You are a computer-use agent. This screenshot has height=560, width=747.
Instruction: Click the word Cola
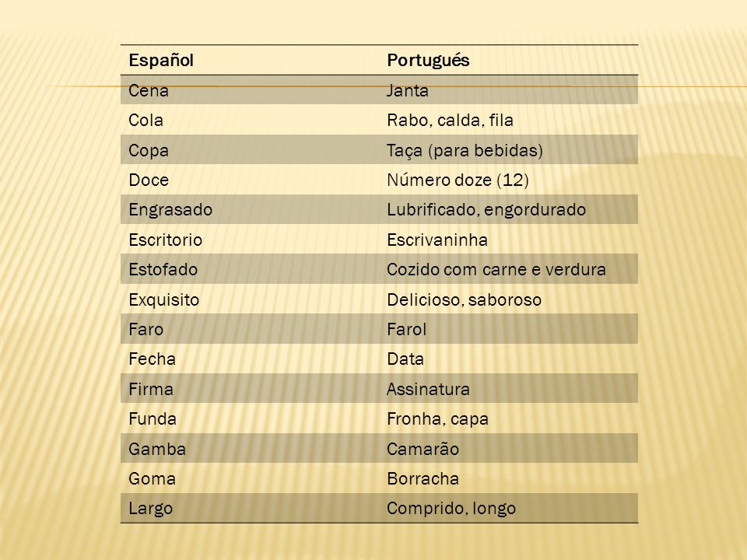pyautogui.click(x=146, y=120)
